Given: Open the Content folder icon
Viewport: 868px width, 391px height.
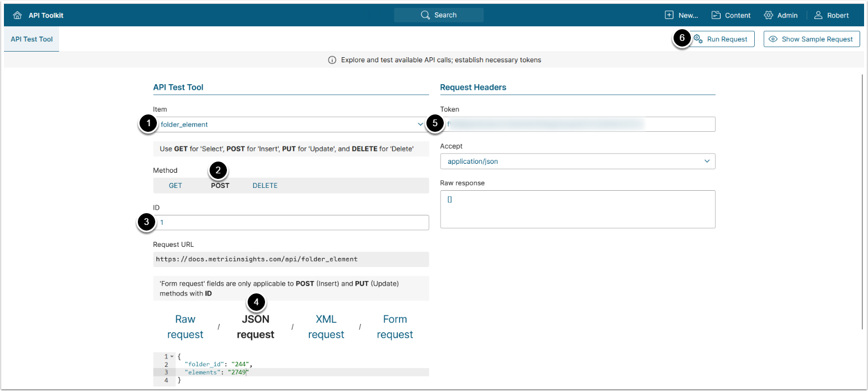Looking at the screenshot, I should pos(716,15).
